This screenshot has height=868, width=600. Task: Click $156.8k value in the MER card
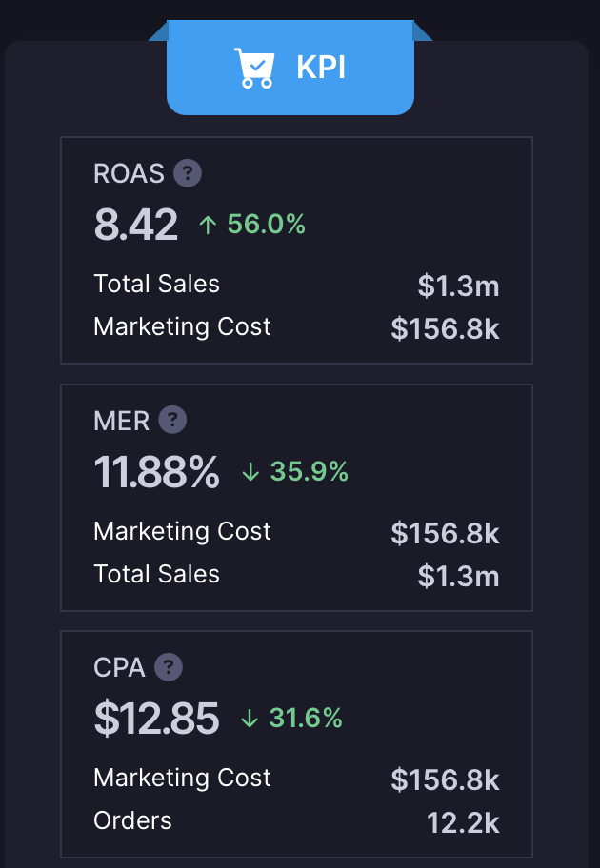tap(446, 534)
